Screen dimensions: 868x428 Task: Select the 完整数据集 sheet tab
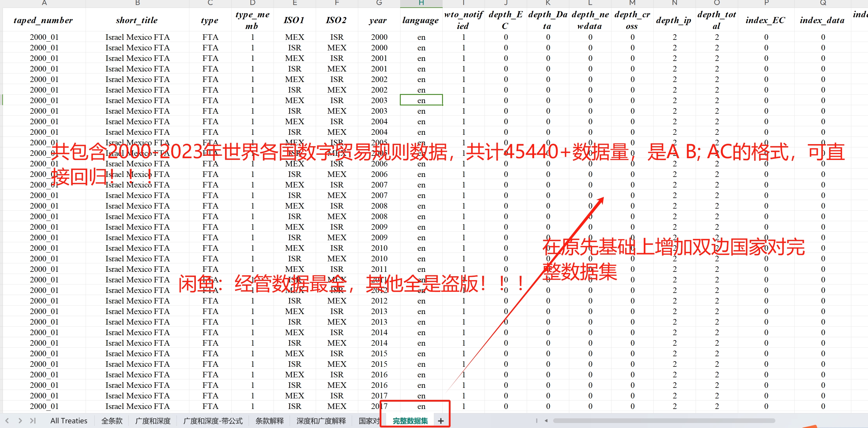tap(410, 421)
